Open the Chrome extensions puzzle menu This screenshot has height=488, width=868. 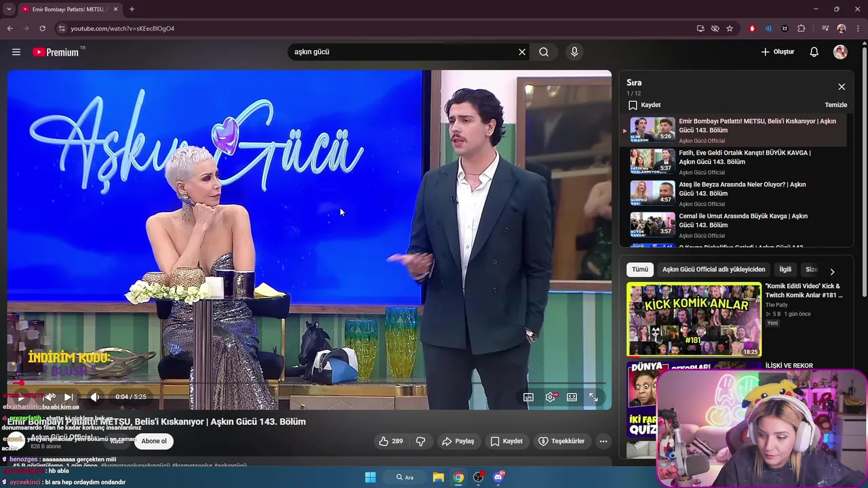click(802, 28)
